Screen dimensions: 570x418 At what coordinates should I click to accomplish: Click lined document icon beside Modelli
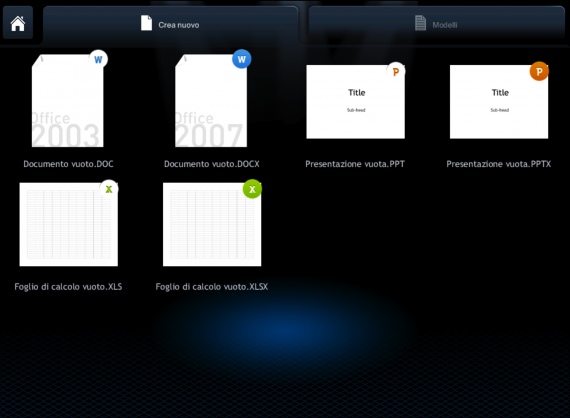coord(421,23)
